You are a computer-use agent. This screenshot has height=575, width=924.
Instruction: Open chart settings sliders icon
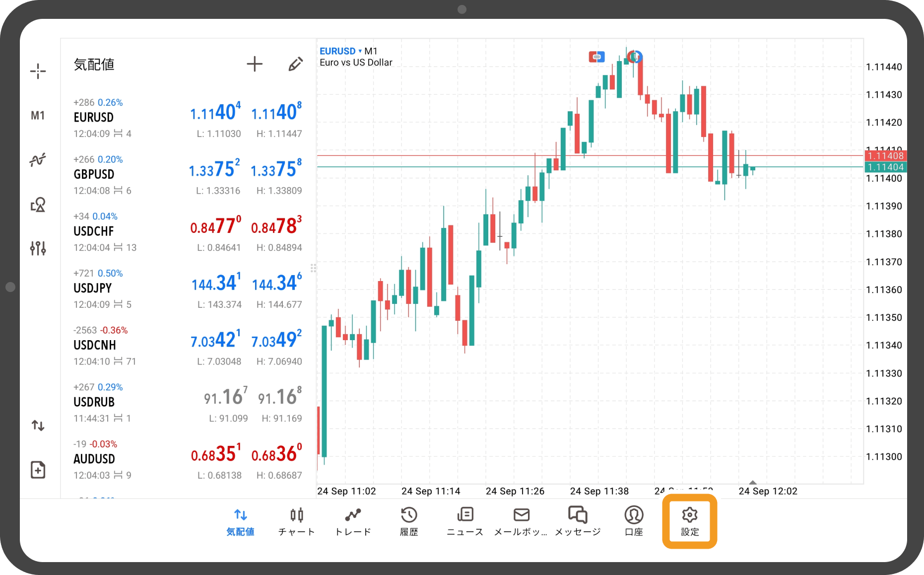[38, 248]
